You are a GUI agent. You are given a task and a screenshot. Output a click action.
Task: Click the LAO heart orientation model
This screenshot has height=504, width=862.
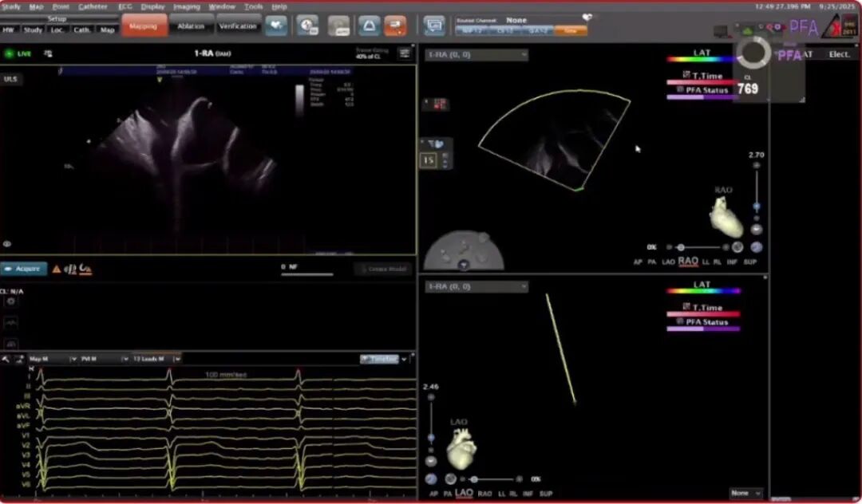pyautogui.click(x=461, y=450)
